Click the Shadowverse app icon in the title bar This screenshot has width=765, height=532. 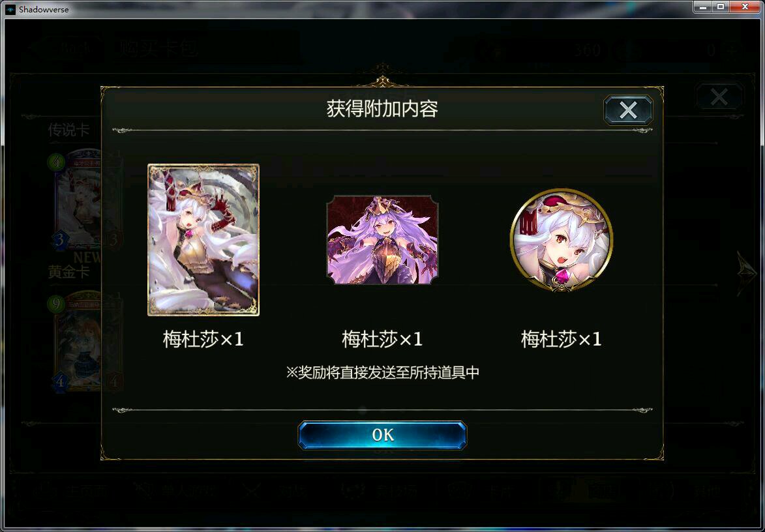(x=10, y=9)
